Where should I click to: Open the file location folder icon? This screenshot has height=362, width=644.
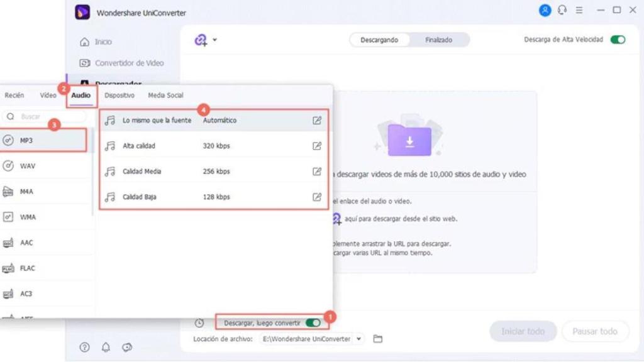click(377, 339)
